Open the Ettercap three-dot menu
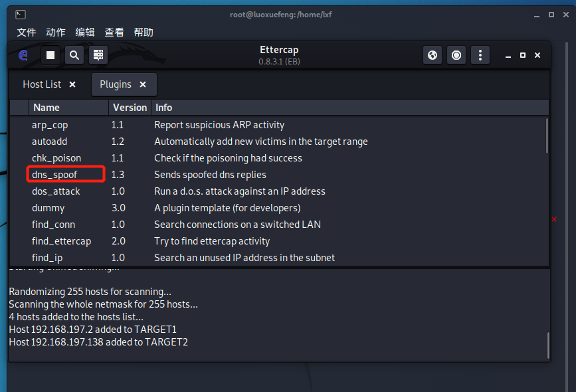The width and height of the screenshot is (576, 392). [480, 55]
